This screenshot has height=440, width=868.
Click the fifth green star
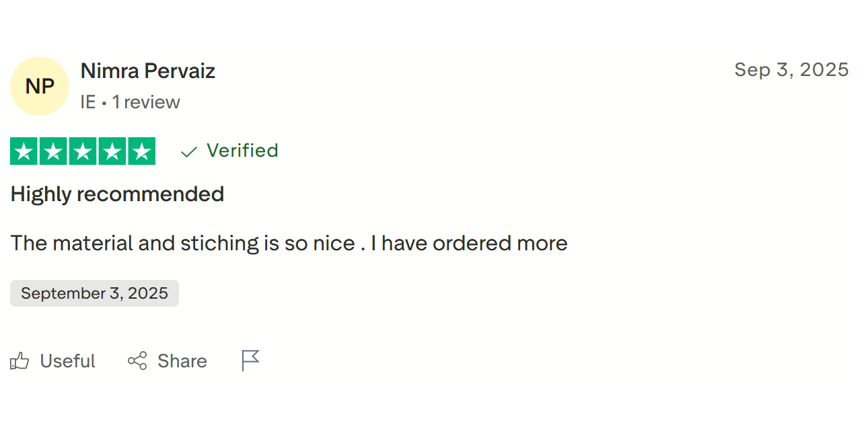141,151
